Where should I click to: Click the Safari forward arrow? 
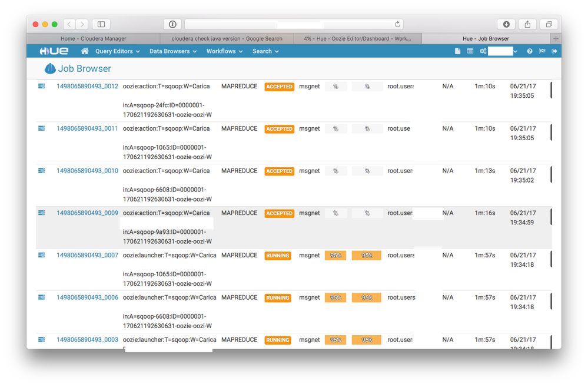pyautogui.click(x=82, y=24)
